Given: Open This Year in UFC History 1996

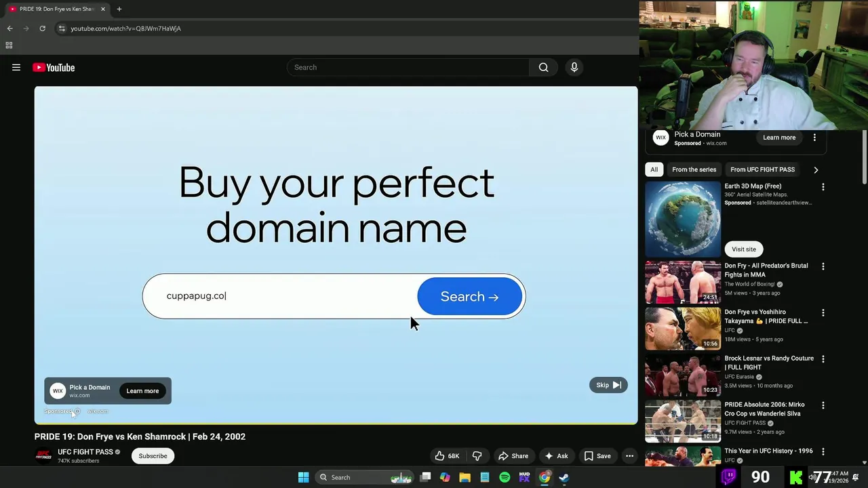Looking at the screenshot, I should pyautogui.click(x=768, y=451).
